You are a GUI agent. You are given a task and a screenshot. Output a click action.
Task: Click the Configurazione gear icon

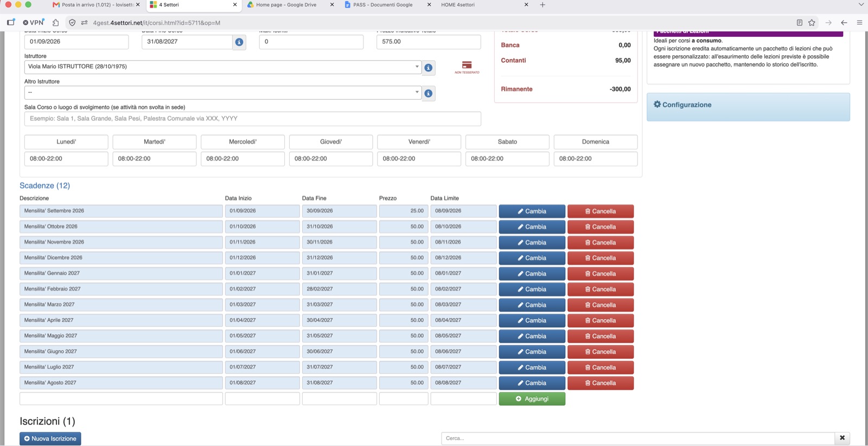[658, 104]
